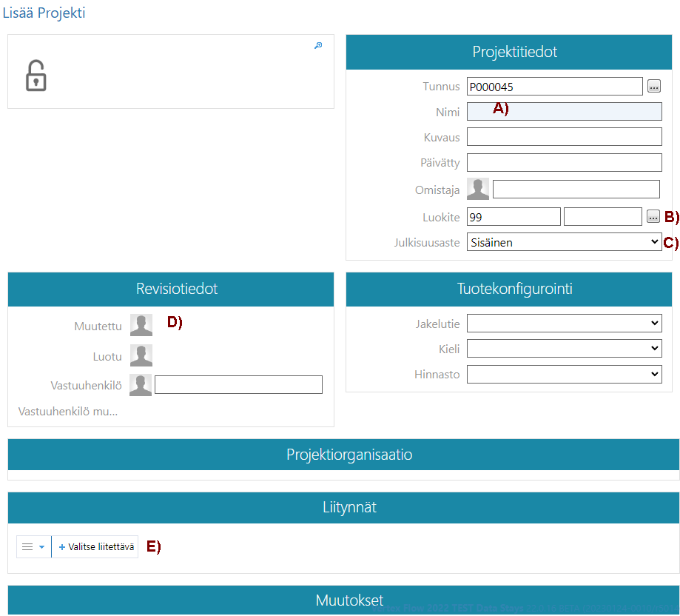This screenshot has width=680, height=616.
Task: Click into the Kuvaus input field
Action: [x=564, y=137]
